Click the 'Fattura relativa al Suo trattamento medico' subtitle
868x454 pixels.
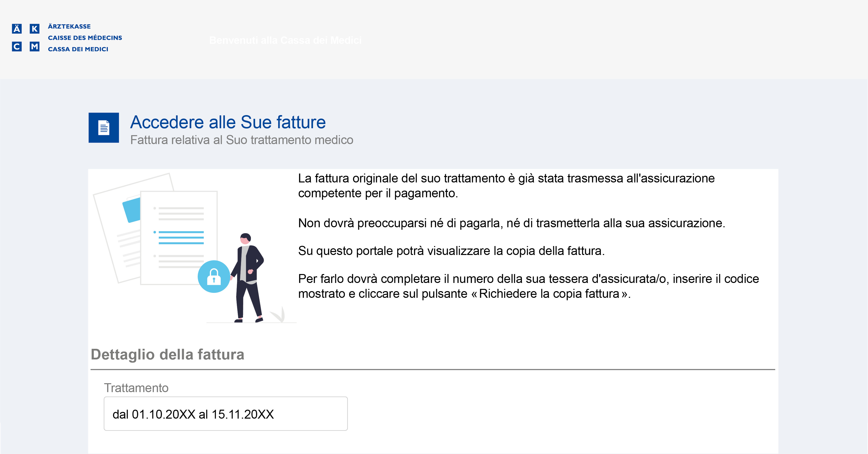(241, 140)
